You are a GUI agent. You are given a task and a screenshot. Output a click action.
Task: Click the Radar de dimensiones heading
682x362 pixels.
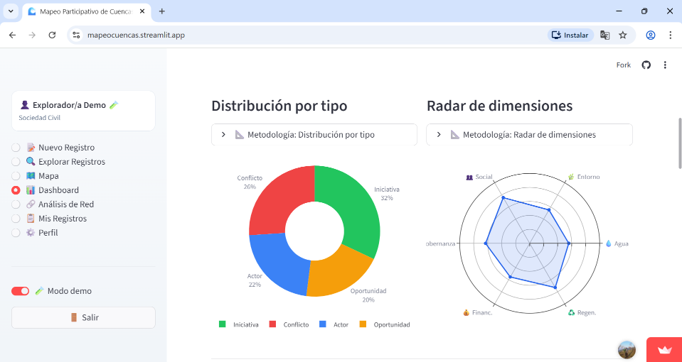(x=499, y=106)
